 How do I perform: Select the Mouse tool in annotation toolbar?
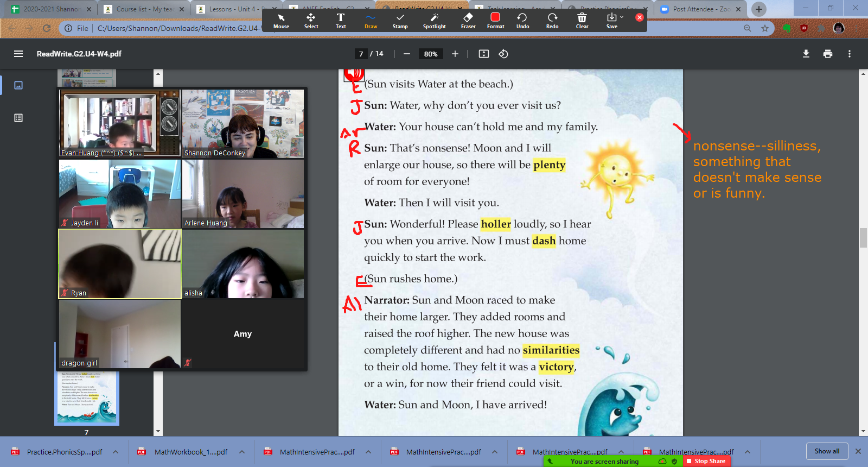(281, 21)
